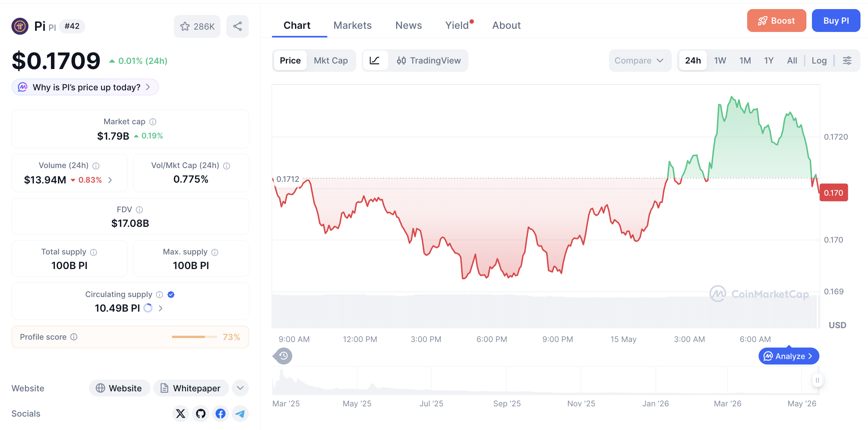Open the About tab
Viewport: 868px width, 430px height.
[506, 25]
